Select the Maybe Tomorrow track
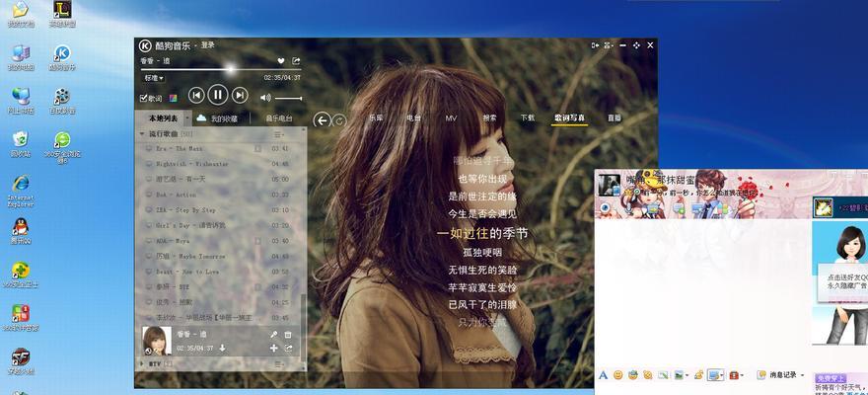The height and width of the screenshot is (395, 868). [x=219, y=257]
